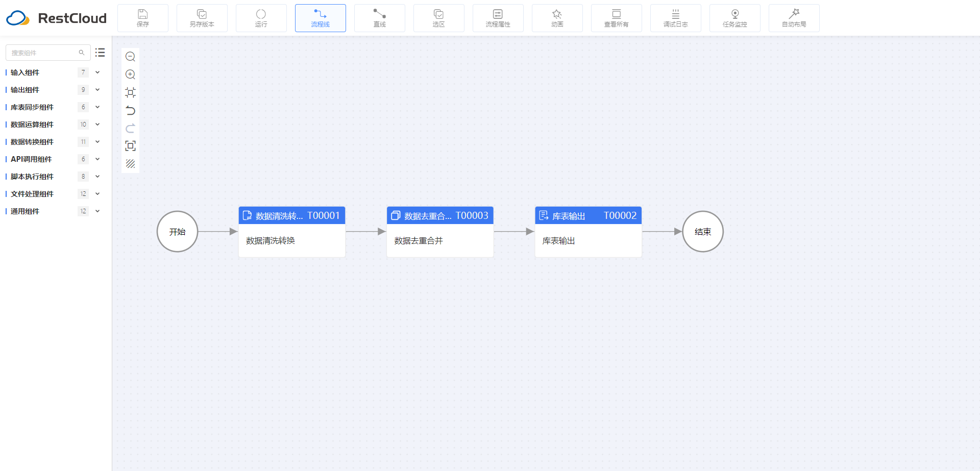The height and width of the screenshot is (471, 980).
Task: Expand the 文件处理组件 category chevron
Action: pos(97,194)
